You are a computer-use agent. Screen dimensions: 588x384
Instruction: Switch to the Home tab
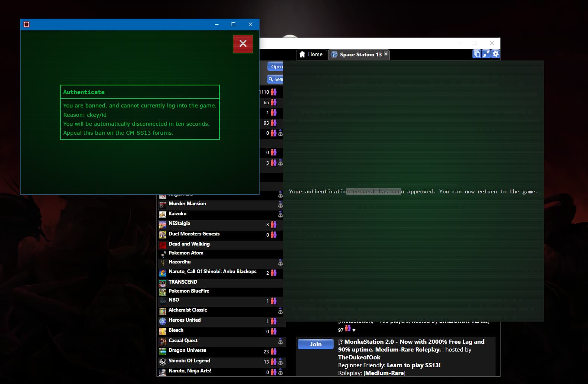(x=311, y=54)
